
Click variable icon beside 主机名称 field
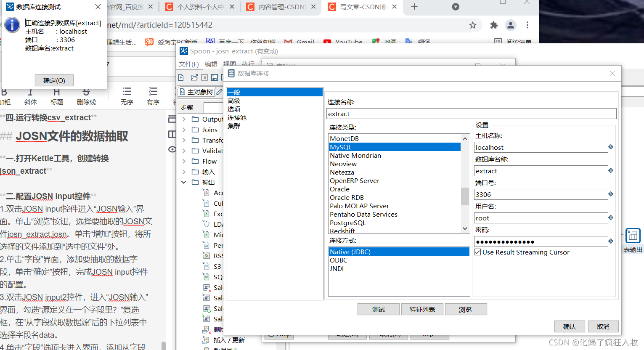point(611,147)
